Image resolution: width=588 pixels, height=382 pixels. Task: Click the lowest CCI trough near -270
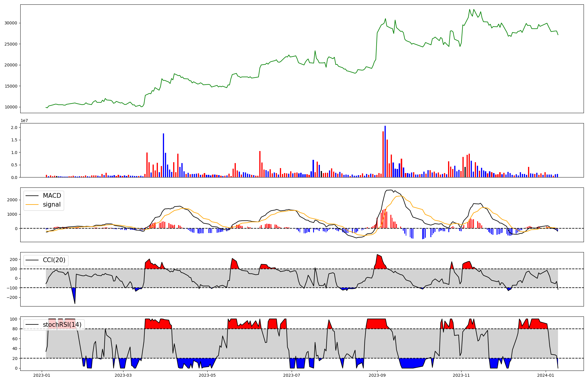(75, 303)
